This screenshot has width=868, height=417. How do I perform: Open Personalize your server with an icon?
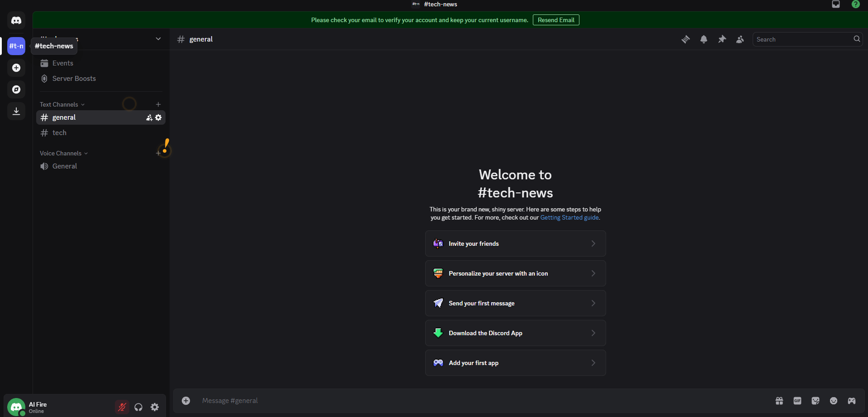[515, 273]
